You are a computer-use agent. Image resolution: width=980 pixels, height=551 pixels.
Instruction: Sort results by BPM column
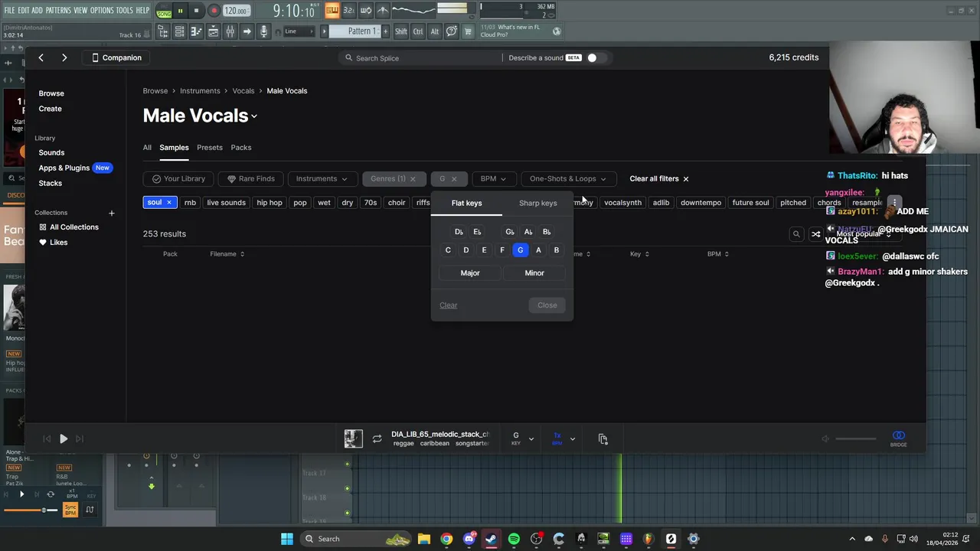click(x=717, y=254)
